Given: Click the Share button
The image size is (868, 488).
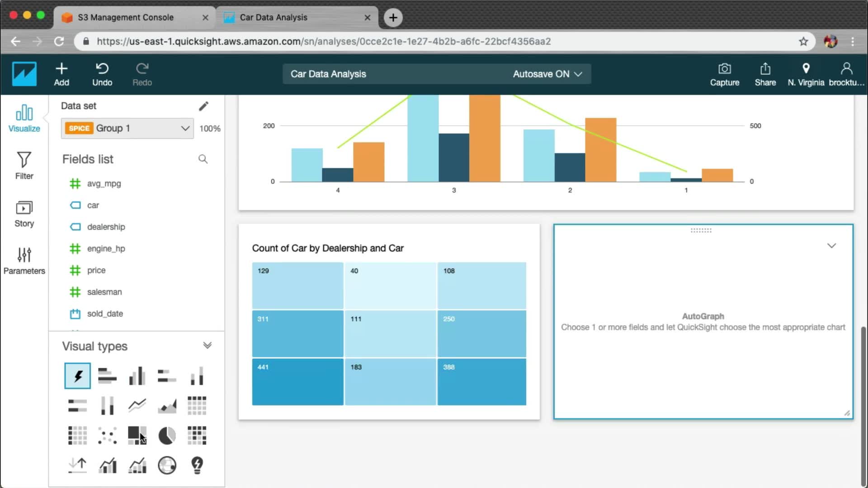Looking at the screenshot, I should point(765,75).
